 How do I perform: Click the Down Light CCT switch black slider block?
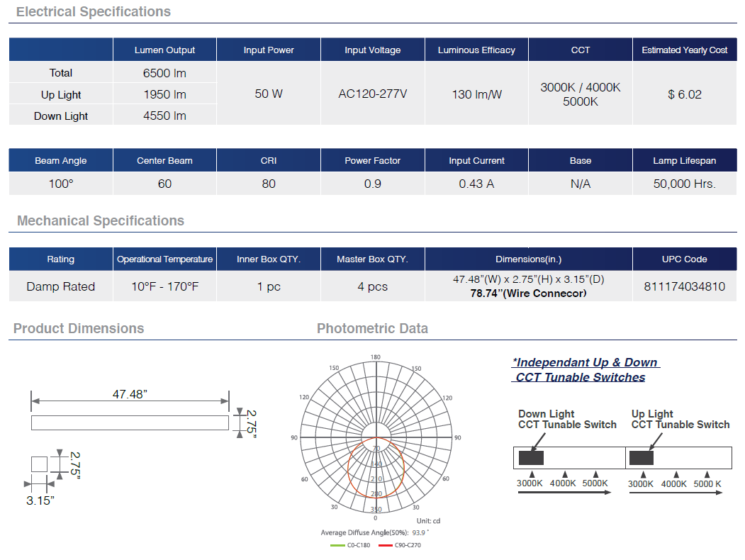tap(531, 458)
